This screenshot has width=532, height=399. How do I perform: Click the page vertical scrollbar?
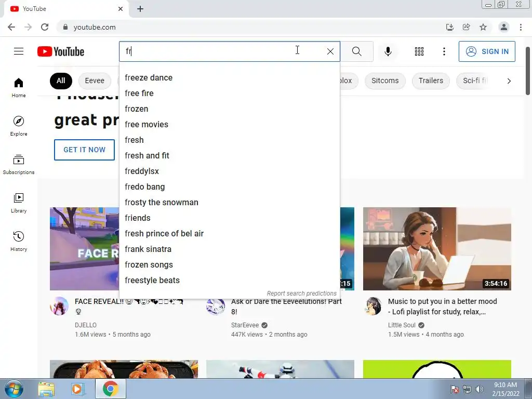528,71
